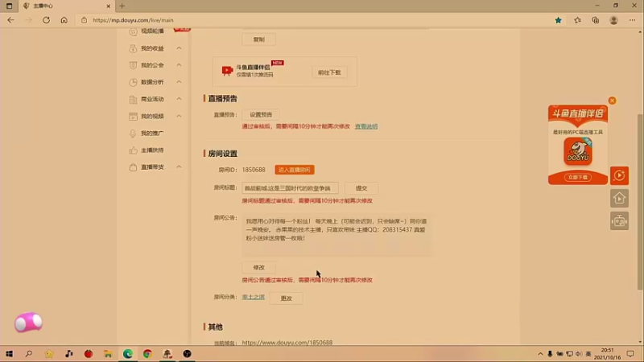Open the 主播扶持 sidebar item

click(x=152, y=150)
